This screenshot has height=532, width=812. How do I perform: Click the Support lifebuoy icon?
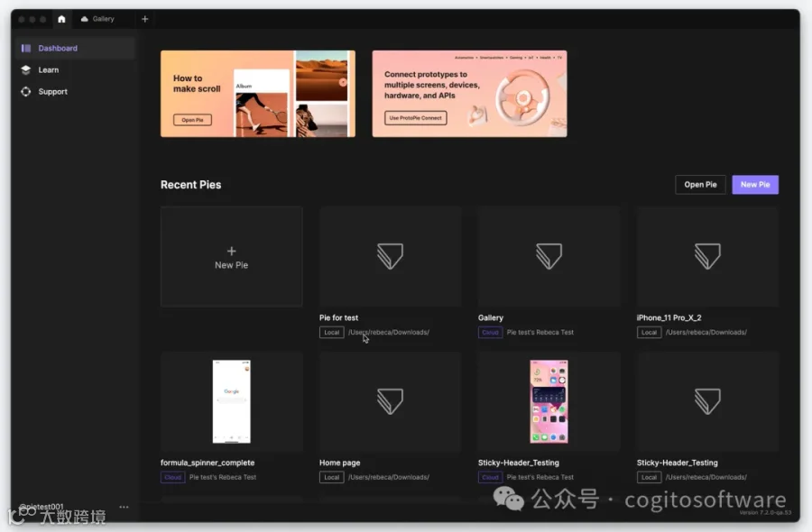pyautogui.click(x=26, y=92)
